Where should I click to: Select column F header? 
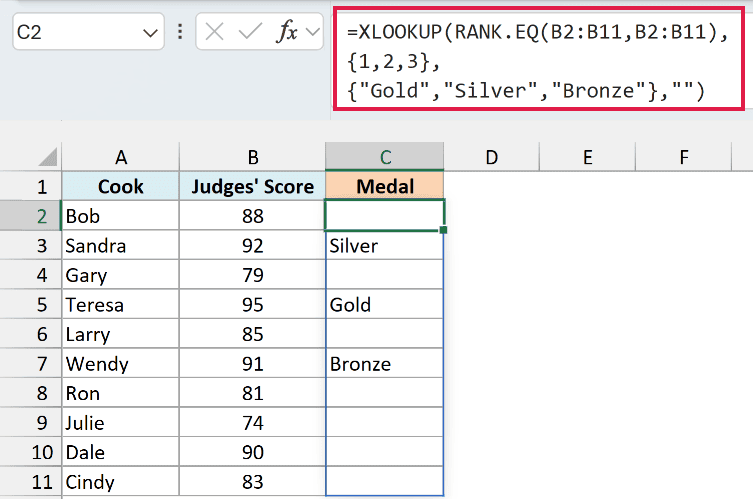pyautogui.click(x=684, y=157)
